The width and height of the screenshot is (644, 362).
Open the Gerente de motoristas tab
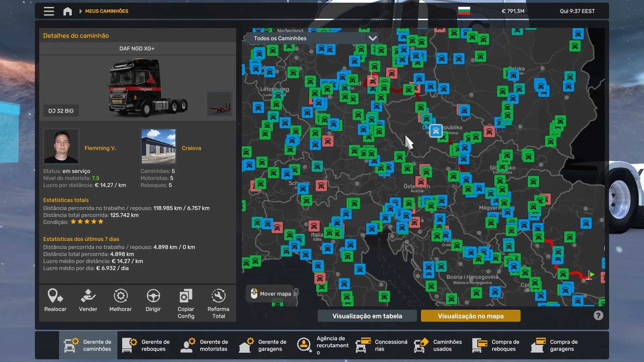point(205,345)
